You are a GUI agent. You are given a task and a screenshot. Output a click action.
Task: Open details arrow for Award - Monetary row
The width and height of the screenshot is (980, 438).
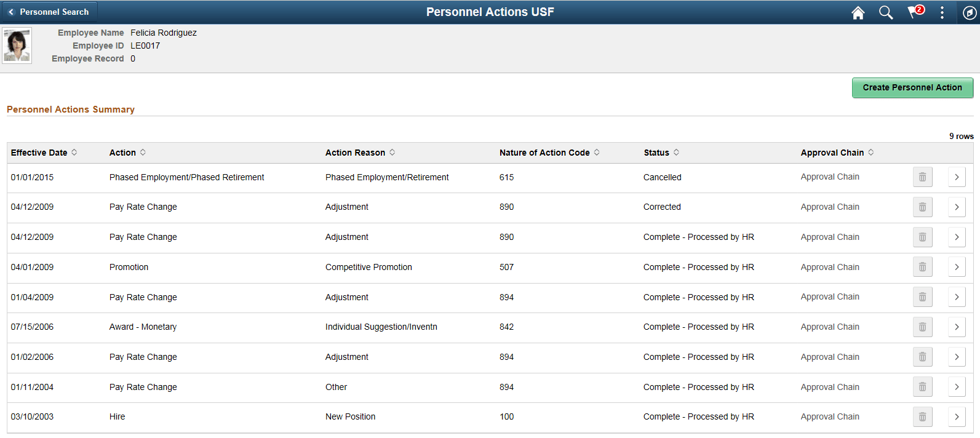(957, 327)
